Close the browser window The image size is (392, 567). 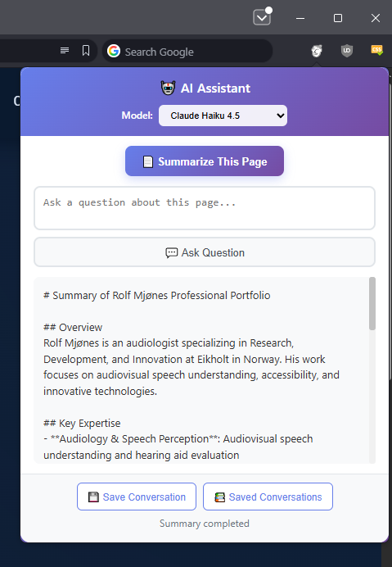coord(376,18)
